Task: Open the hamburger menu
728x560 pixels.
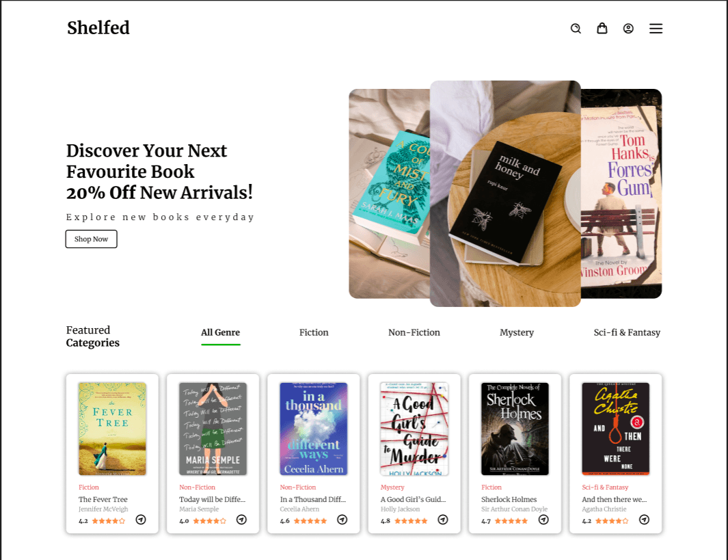Action: click(x=656, y=29)
